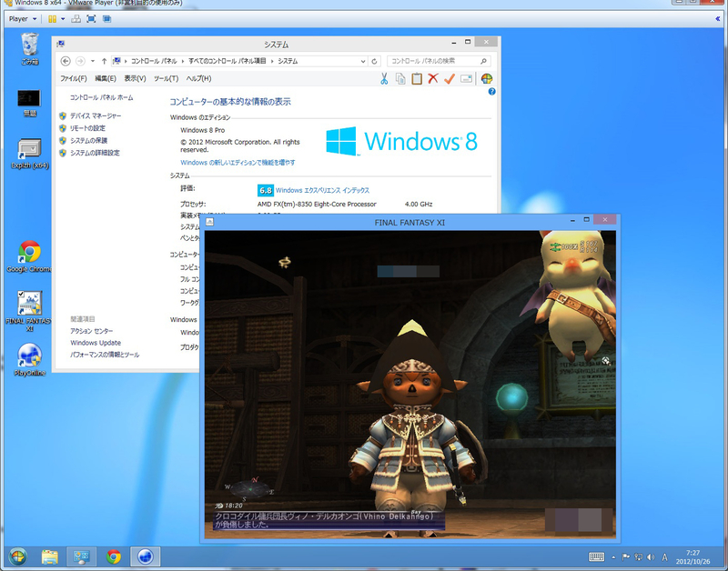
Task: Select the FINAL FANTASY XI desktop shortcut
Action: (x=29, y=311)
